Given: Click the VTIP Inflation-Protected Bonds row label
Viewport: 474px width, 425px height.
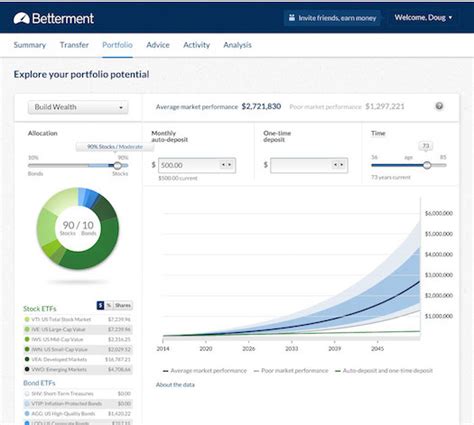Looking at the screenshot, I should (67, 404).
